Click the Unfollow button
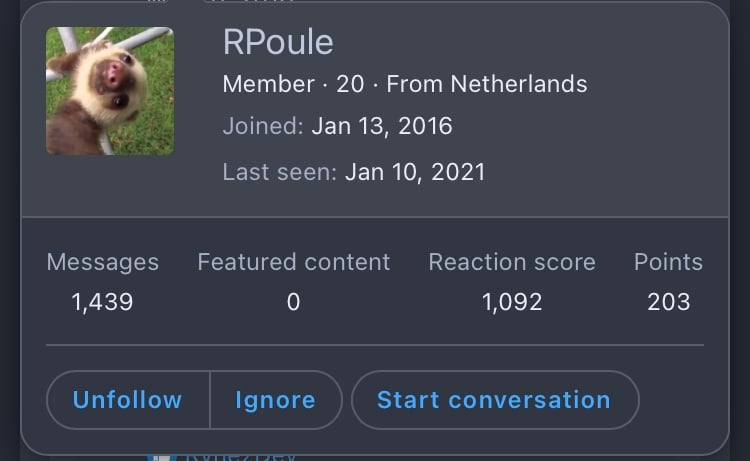This screenshot has height=461, width=750. tap(128, 400)
